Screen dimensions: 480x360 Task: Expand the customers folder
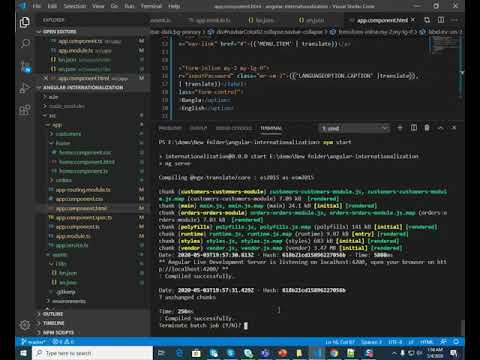68,134
